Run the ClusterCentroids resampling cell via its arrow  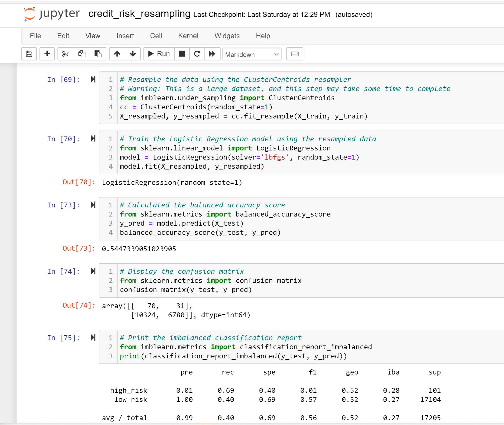click(x=93, y=79)
